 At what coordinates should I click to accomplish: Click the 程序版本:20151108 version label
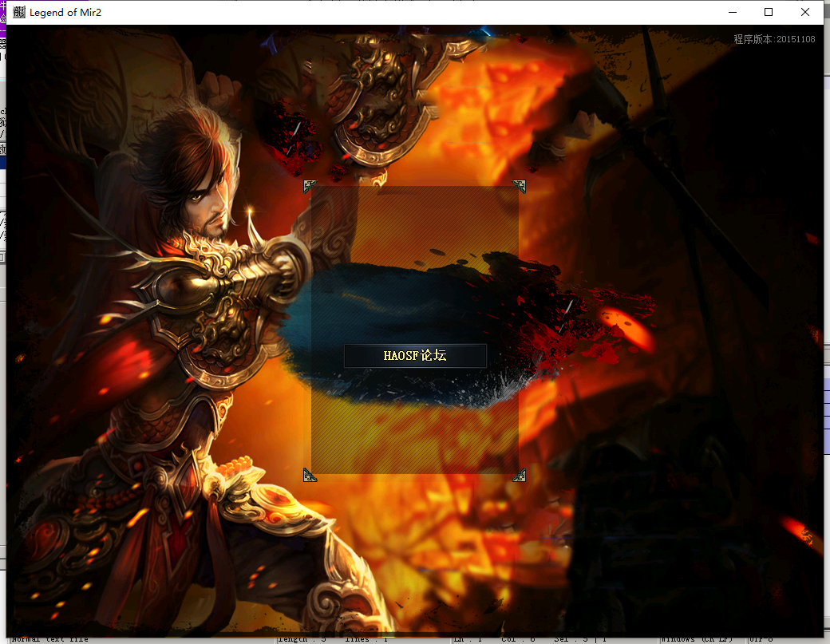pos(774,39)
